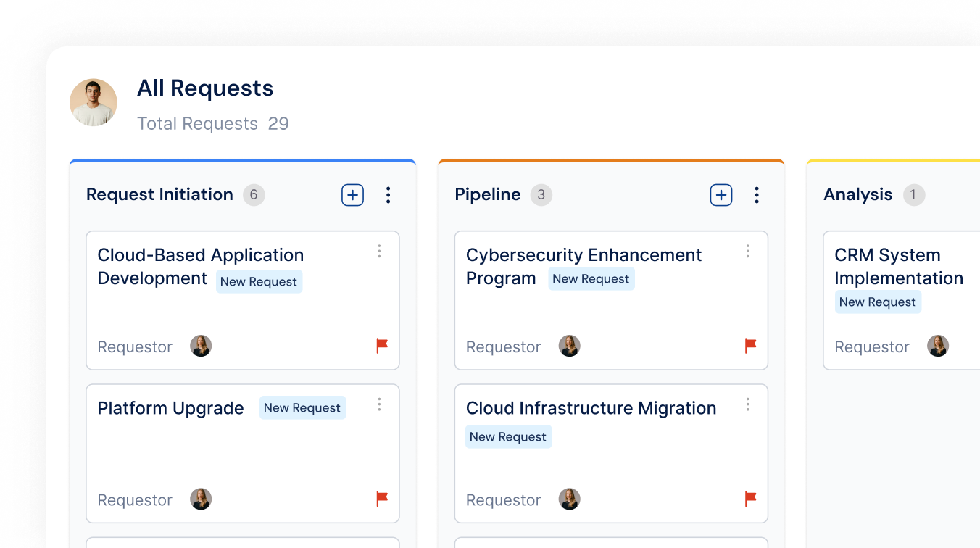Open Cloud Infrastructure Migration card title
Viewport: 980px width, 548px height.
pyautogui.click(x=591, y=408)
